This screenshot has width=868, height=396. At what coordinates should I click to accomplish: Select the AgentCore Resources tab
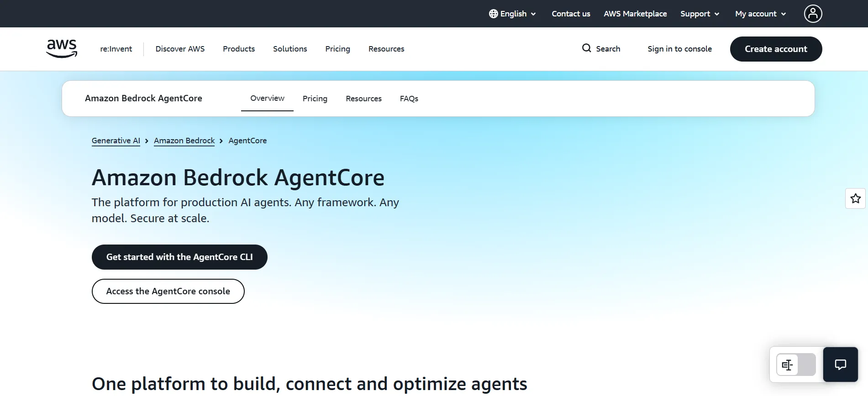tap(363, 99)
